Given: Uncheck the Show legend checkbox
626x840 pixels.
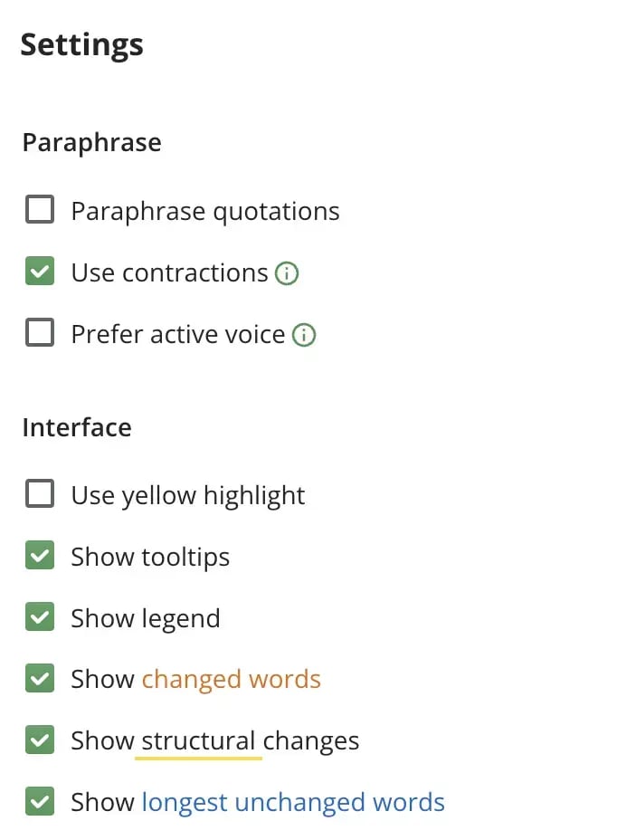Looking at the screenshot, I should pyautogui.click(x=40, y=618).
